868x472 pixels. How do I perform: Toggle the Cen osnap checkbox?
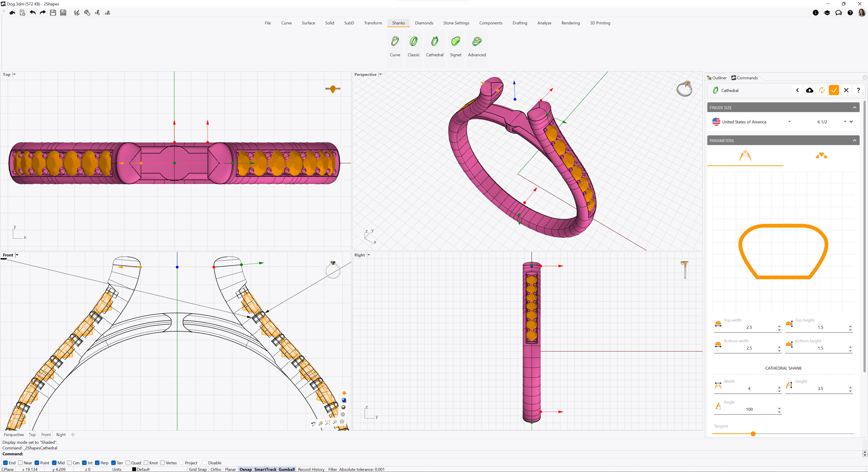[70, 463]
